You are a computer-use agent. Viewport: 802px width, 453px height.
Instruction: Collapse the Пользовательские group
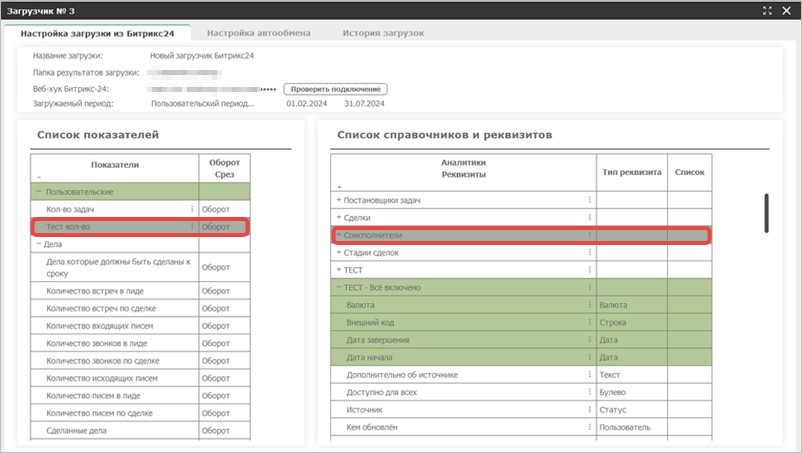(39, 191)
